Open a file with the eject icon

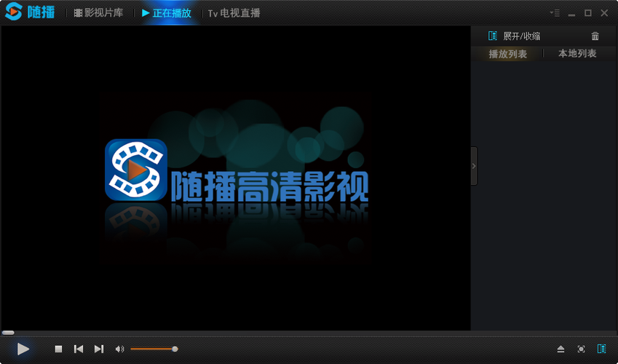[x=560, y=349]
